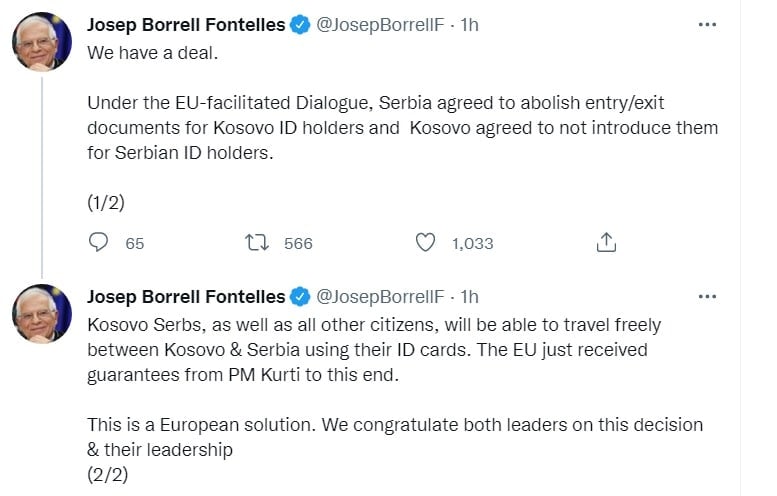Click the 1,033 likes count
The width and height of the screenshot is (777, 496).
click(x=473, y=243)
